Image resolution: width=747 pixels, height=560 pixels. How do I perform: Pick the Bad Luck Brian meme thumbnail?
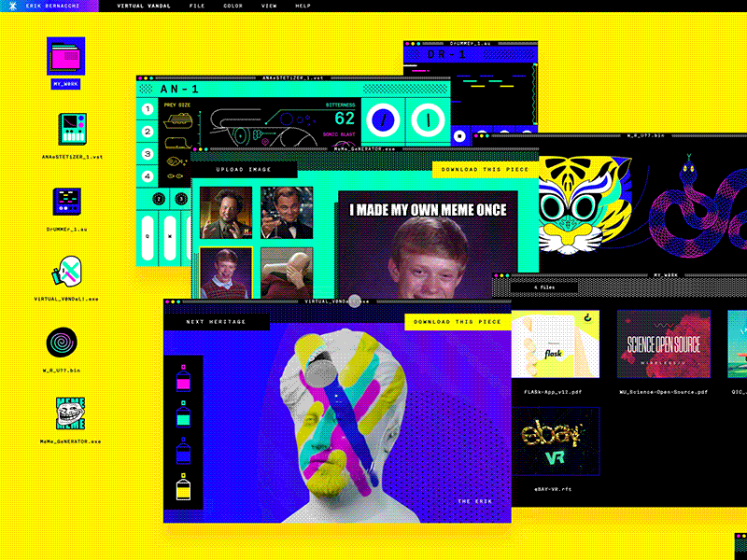pyautogui.click(x=226, y=273)
